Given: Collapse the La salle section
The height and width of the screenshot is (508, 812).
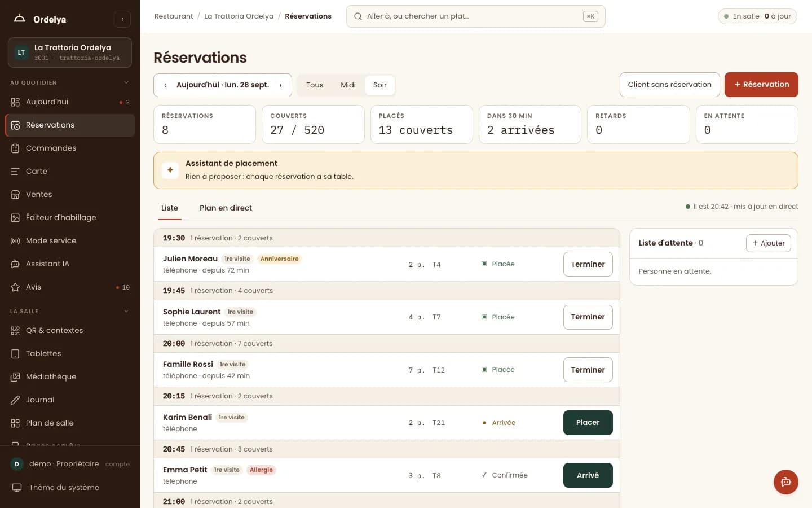Looking at the screenshot, I should pyautogui.click(x=126, y=311).
